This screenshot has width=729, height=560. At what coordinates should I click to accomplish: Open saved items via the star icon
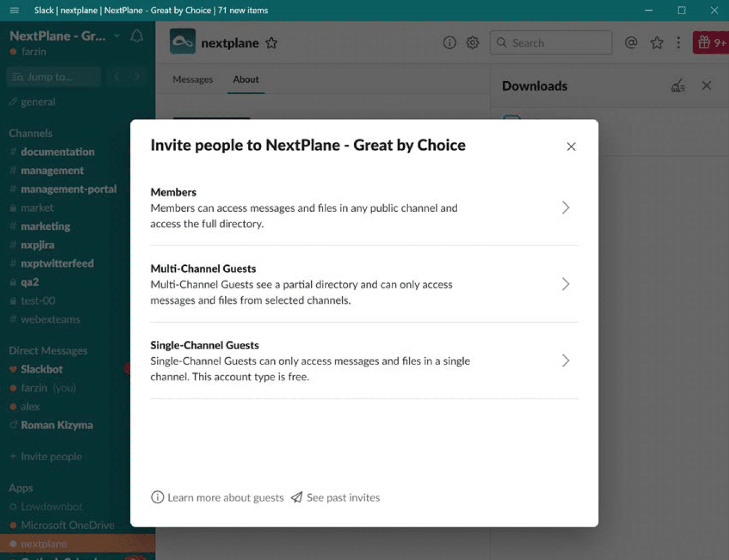pyautogui.click(x=656, y=42)
